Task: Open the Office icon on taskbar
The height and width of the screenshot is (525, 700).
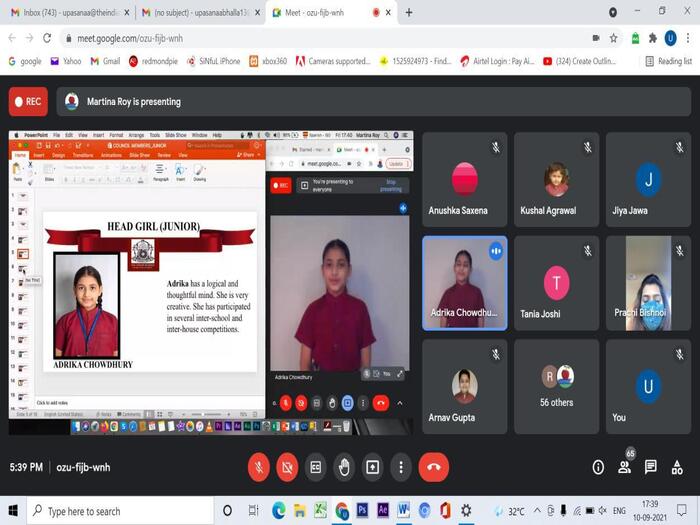Action: point(445,510)
